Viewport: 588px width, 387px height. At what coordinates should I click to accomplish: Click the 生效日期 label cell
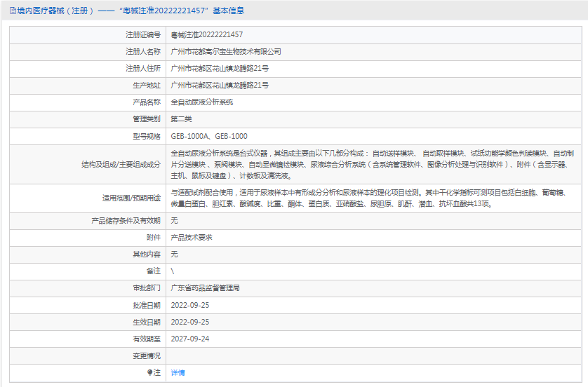pyautogui.click(x=88, y=322)
